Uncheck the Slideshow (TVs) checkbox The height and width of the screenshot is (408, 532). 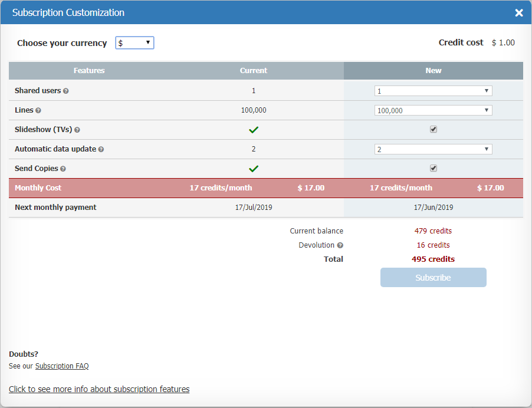(x=434, y=129)
